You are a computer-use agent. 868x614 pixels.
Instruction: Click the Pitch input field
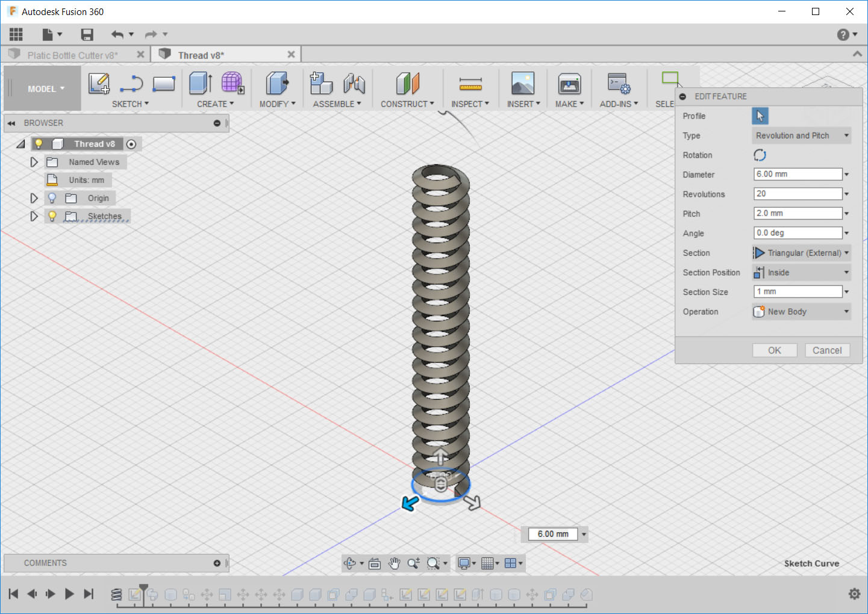pos(798,213)
